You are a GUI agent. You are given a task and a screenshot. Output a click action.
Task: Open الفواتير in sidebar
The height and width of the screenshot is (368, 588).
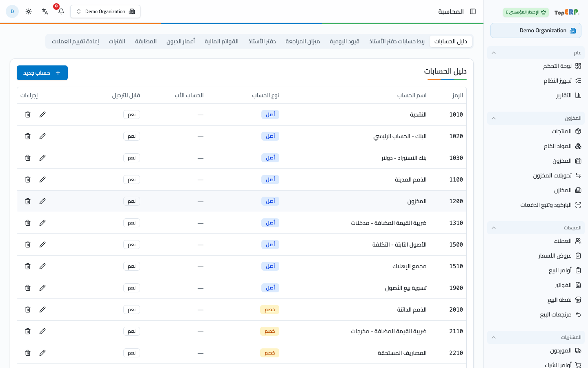point(536,285)
